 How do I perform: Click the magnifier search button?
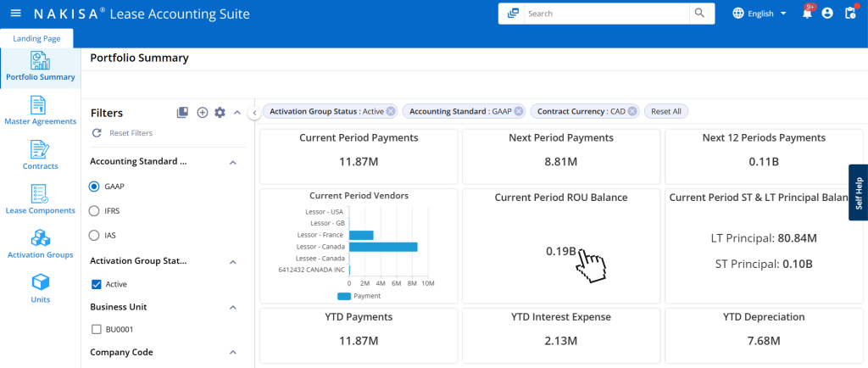(699, 14)
